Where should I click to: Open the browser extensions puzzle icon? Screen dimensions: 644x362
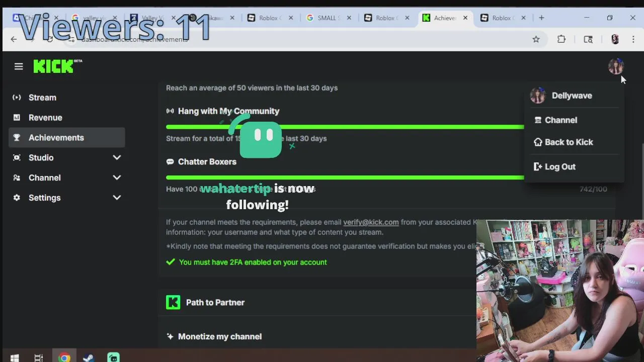[x=561, y=39]
